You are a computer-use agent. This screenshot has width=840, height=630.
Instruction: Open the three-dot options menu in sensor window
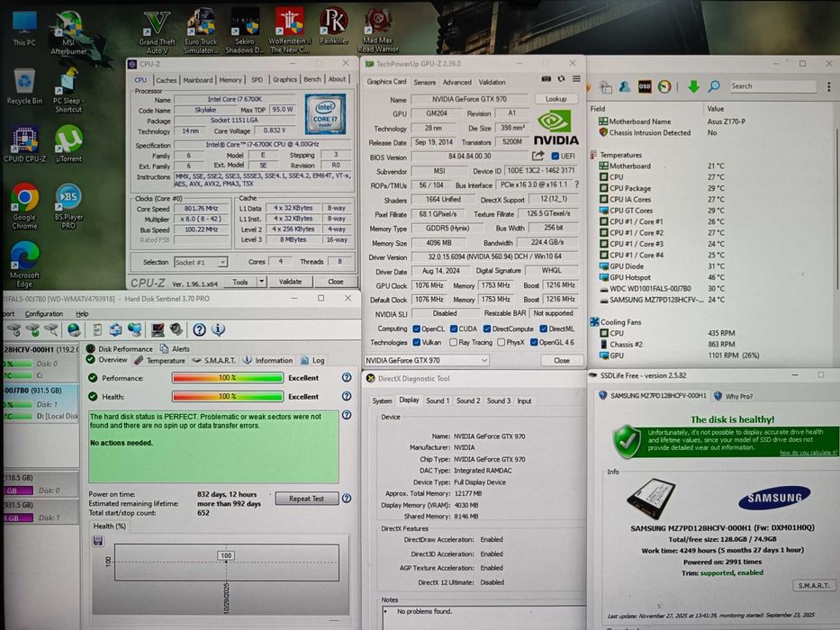[x=828, y=86]
